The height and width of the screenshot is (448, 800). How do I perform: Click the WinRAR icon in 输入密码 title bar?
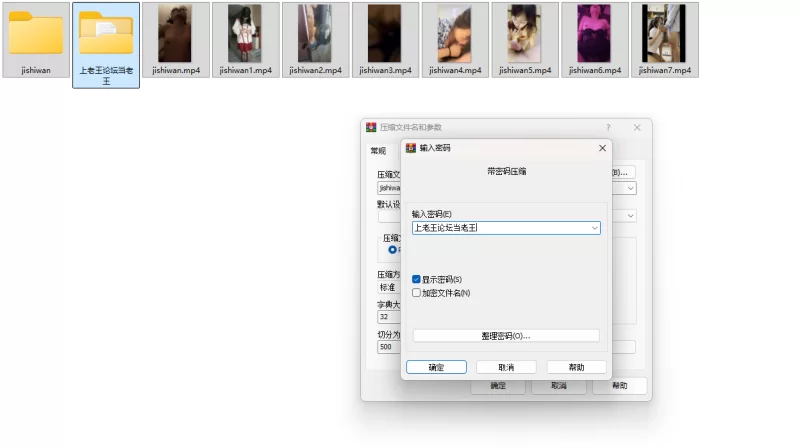click(410, 148)
